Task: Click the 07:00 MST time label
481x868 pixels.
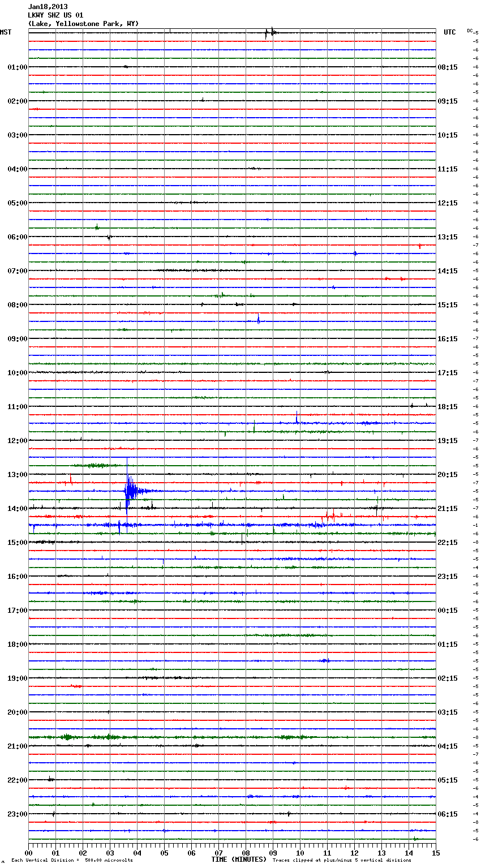Action: [x=18, y=271]
